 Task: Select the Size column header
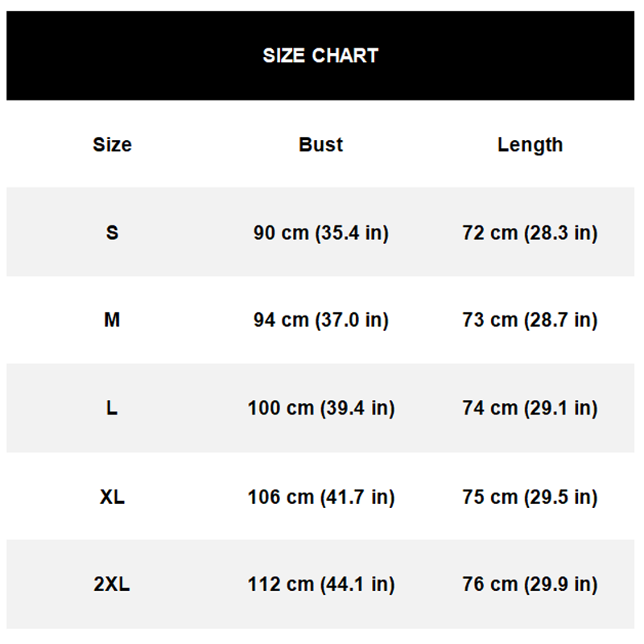tap(112, 145)
